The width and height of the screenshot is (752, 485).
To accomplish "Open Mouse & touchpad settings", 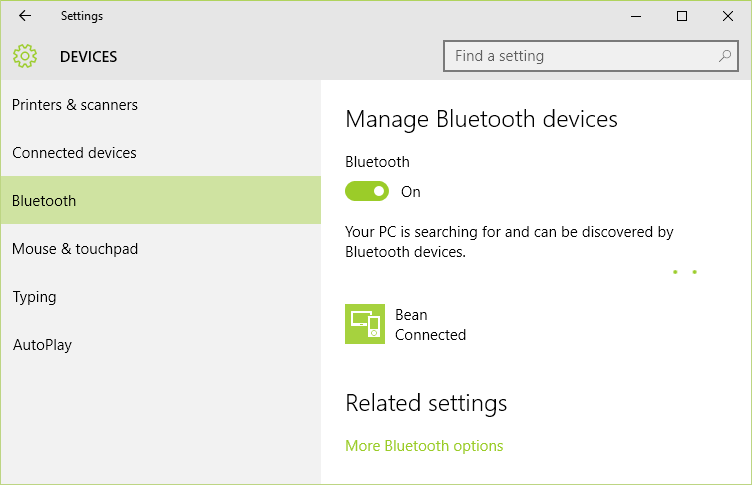I will click(x=75, y=249).
